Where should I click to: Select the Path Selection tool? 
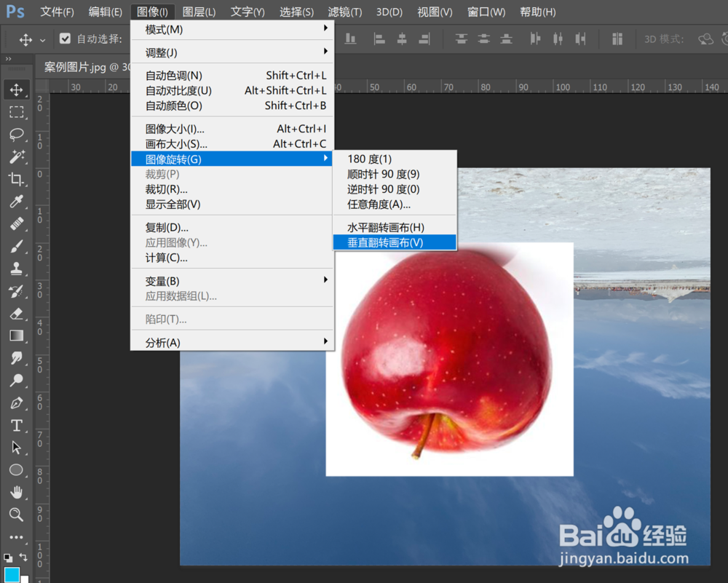[x=17, y=448]
